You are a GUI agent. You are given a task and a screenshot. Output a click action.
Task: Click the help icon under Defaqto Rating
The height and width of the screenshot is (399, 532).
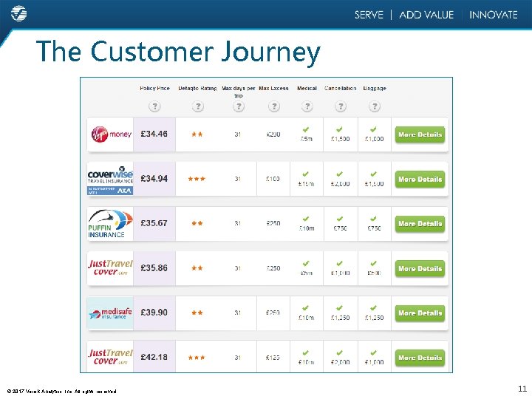pyautogui.click(x=198, y=106)
